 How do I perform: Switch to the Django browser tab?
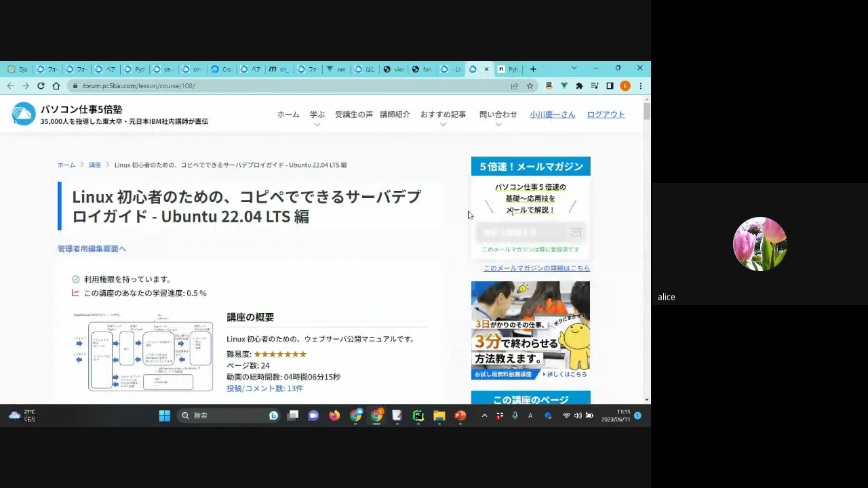(18, 69)
